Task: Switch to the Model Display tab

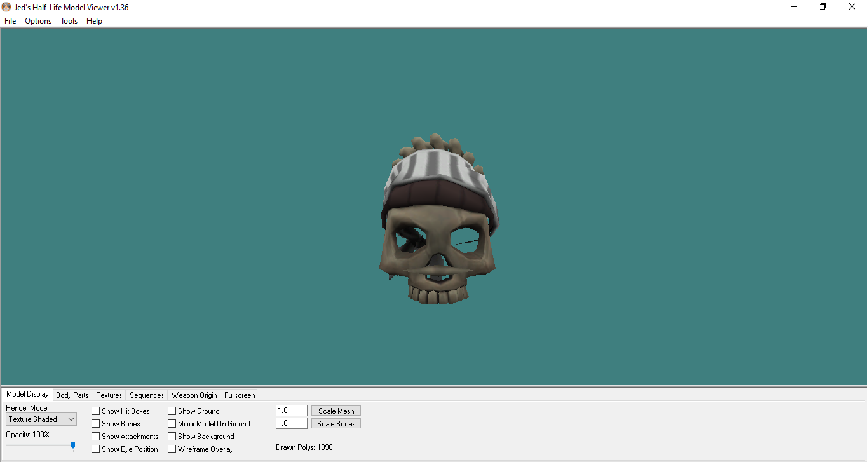Action: click(x=27, y=394)
